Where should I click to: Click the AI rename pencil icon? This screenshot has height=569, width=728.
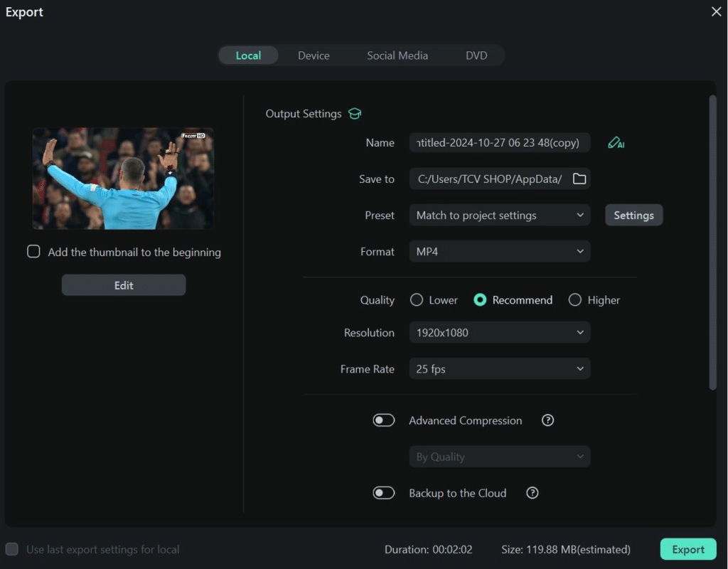coord(615,143)
